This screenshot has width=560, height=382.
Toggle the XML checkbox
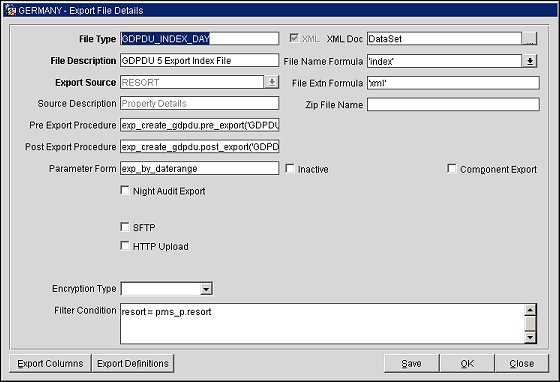coord(294,38)
